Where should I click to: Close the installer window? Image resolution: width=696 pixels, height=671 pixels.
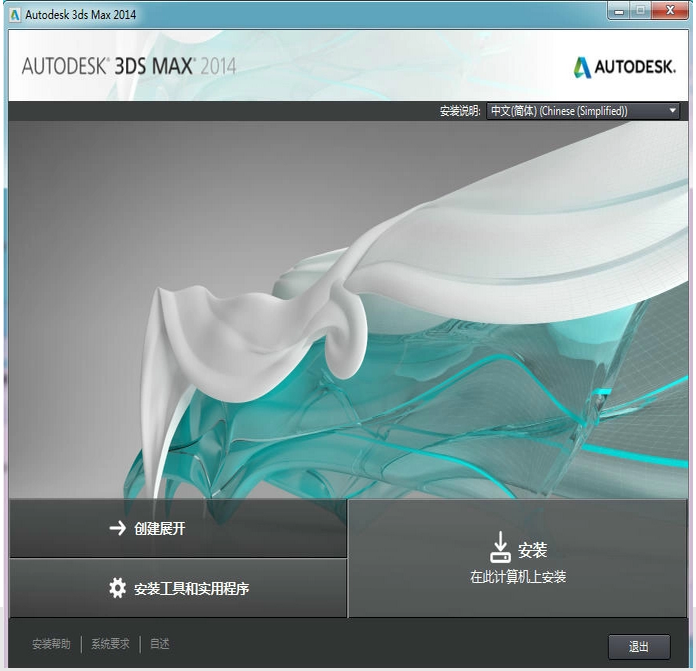(670, 11)
